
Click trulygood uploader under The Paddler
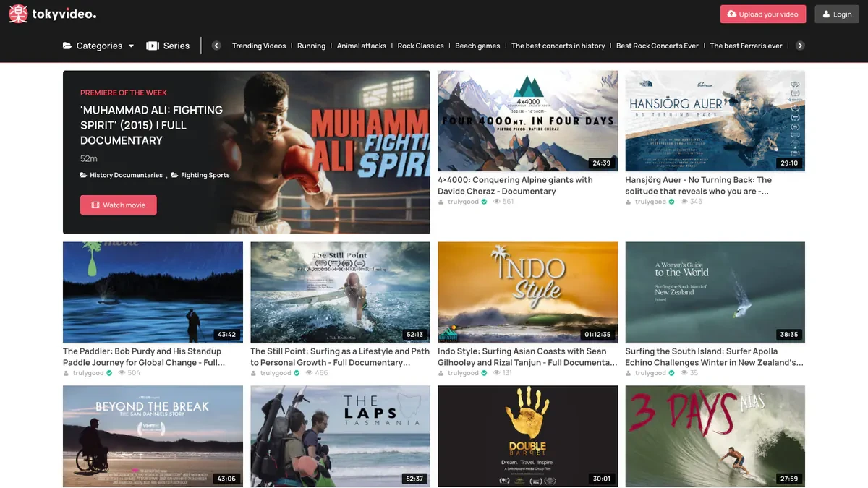point(88,373)
